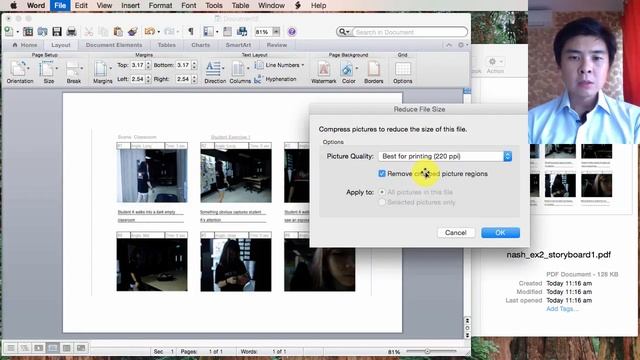Open the ribbon settings gear menu
This screenshot has height=360, width=640.
point(462,45)
